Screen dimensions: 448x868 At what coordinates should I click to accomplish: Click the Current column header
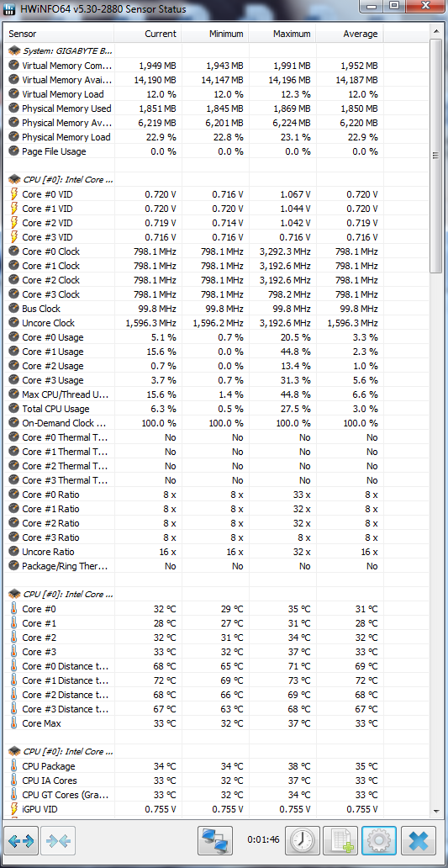[148, 34]
